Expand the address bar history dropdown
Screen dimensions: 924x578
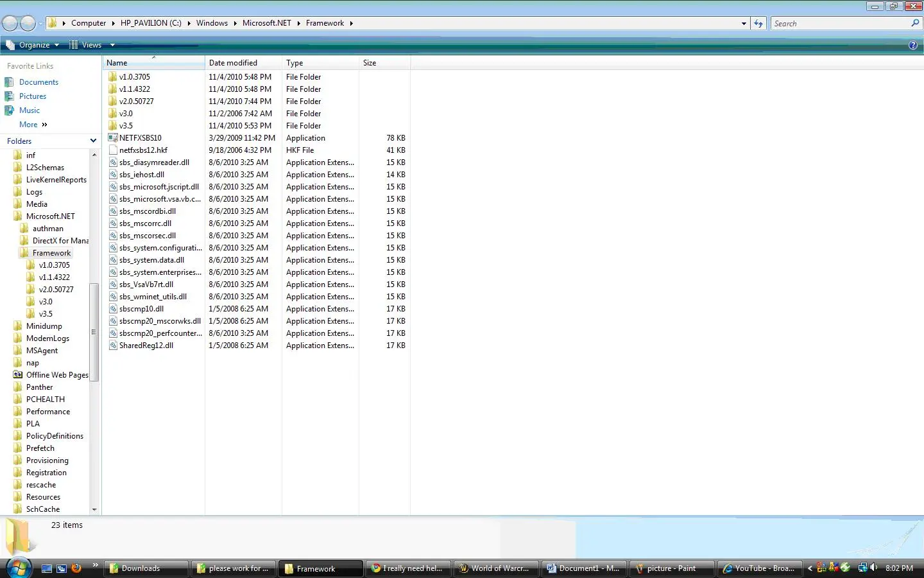(744, 24)
